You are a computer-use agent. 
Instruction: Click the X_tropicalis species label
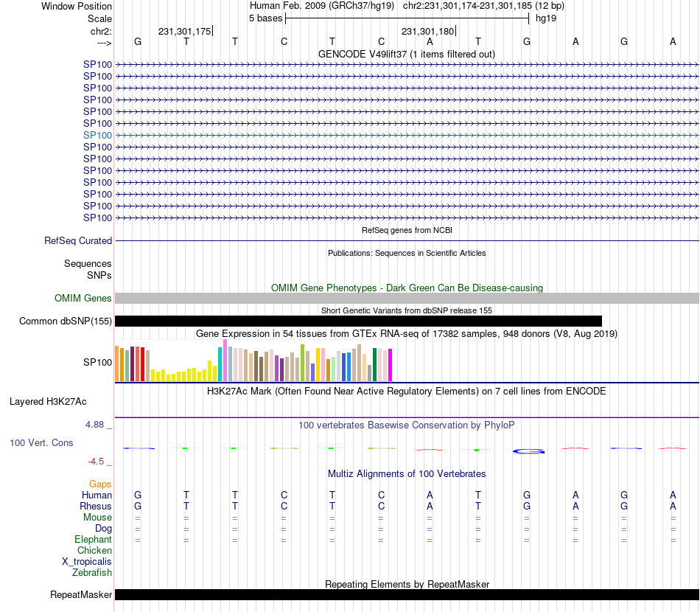click(87, 562)
